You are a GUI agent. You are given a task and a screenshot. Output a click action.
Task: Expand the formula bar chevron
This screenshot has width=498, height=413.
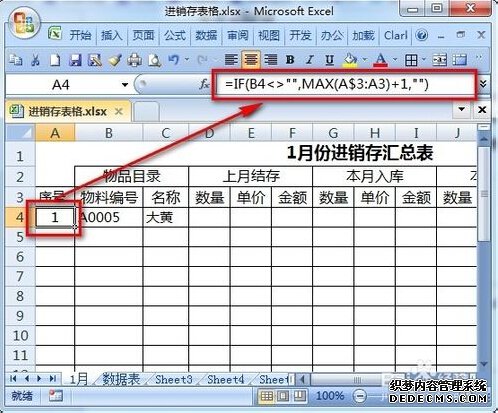point(483,84)
